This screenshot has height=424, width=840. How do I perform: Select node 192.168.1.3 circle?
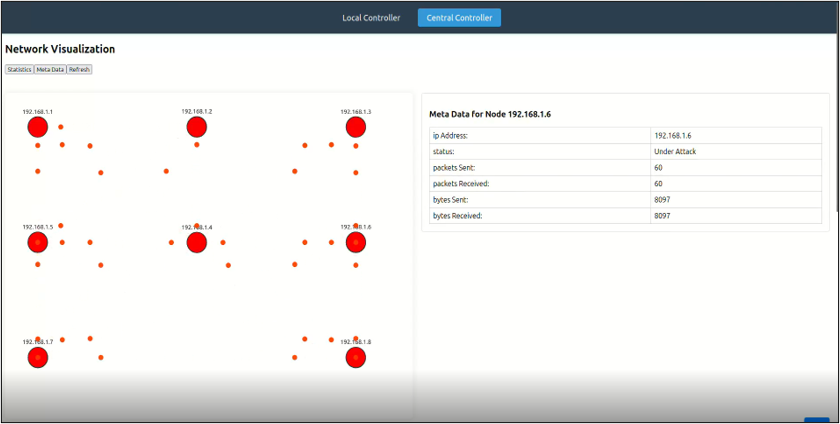[356, 128]
